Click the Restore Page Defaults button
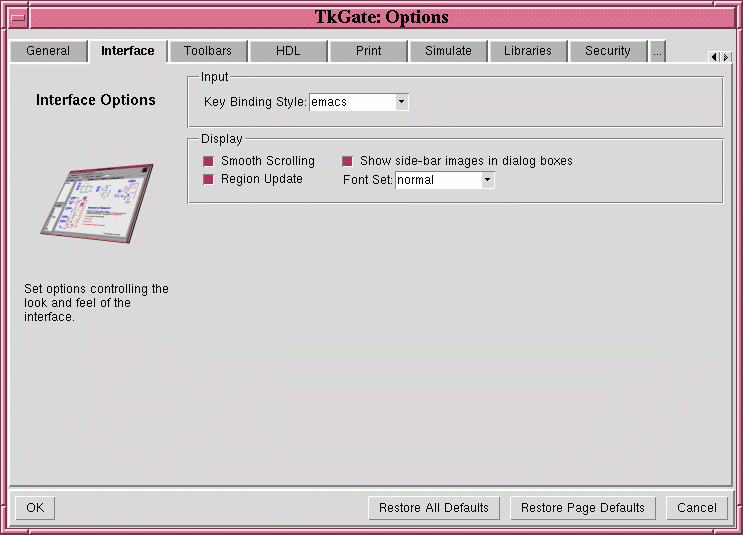The width and height of the screenshot is (743, 535). (x=582, y=508)
